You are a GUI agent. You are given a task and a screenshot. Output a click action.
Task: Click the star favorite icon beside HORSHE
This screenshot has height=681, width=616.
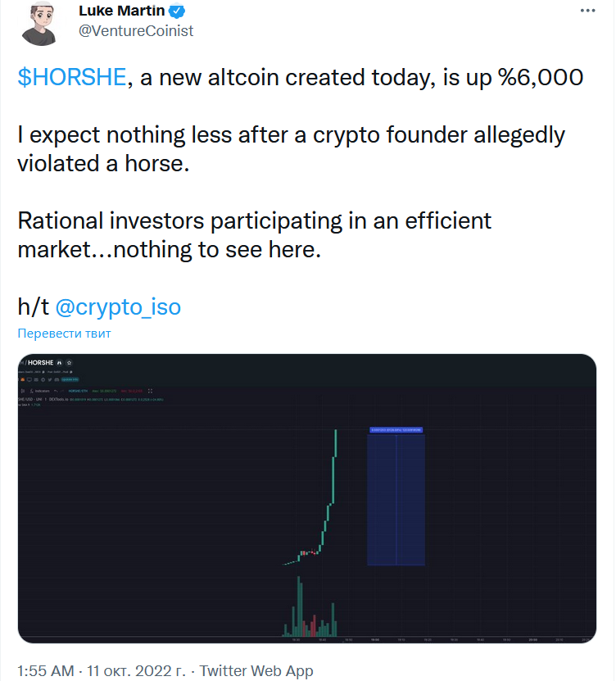point(69,363)
